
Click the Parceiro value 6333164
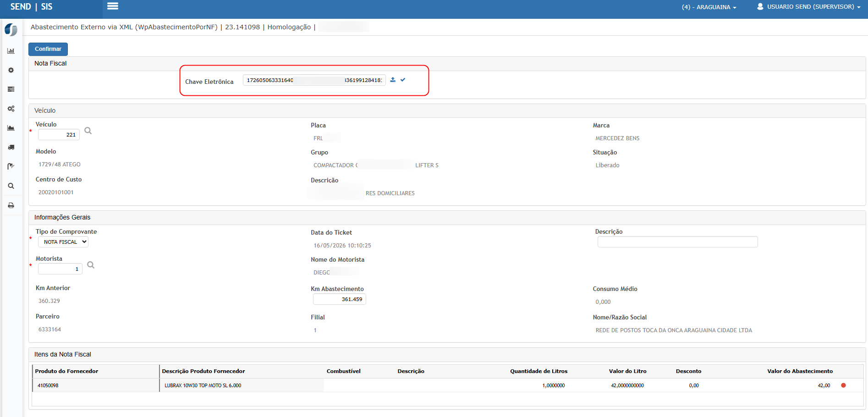click(x=49, y=329)
